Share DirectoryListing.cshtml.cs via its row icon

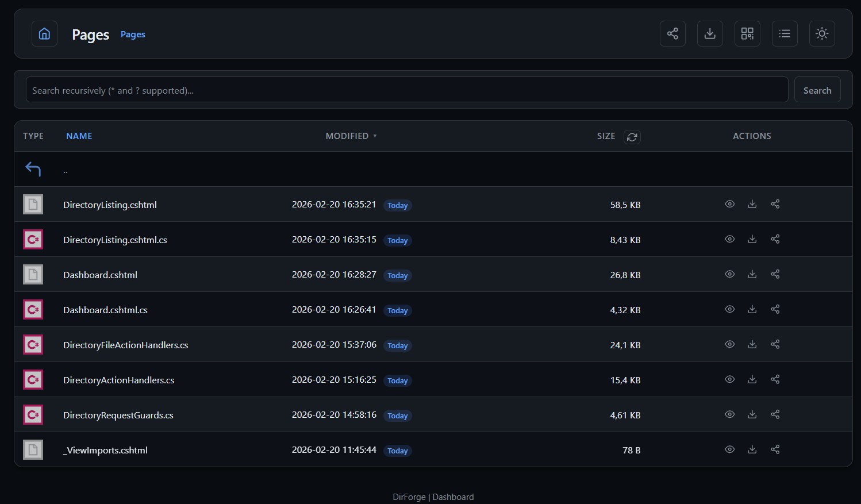(x=775, y=239)
